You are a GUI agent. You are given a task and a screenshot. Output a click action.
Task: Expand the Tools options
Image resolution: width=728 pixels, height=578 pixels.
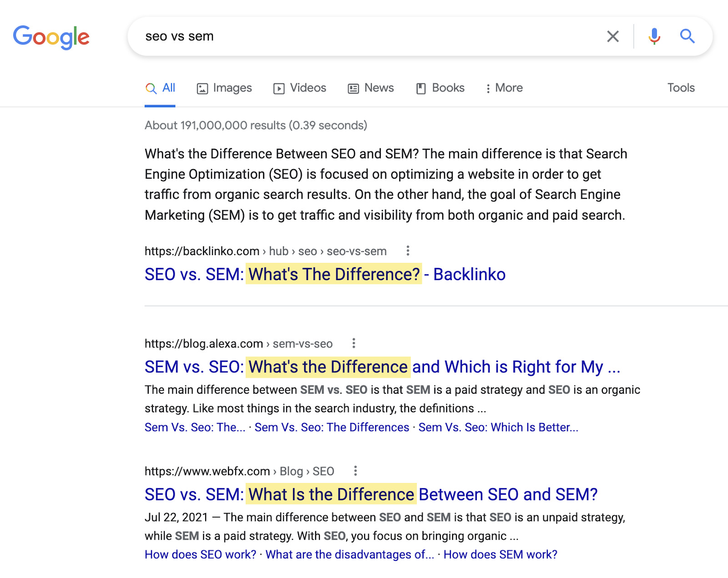tap(680, 88)
